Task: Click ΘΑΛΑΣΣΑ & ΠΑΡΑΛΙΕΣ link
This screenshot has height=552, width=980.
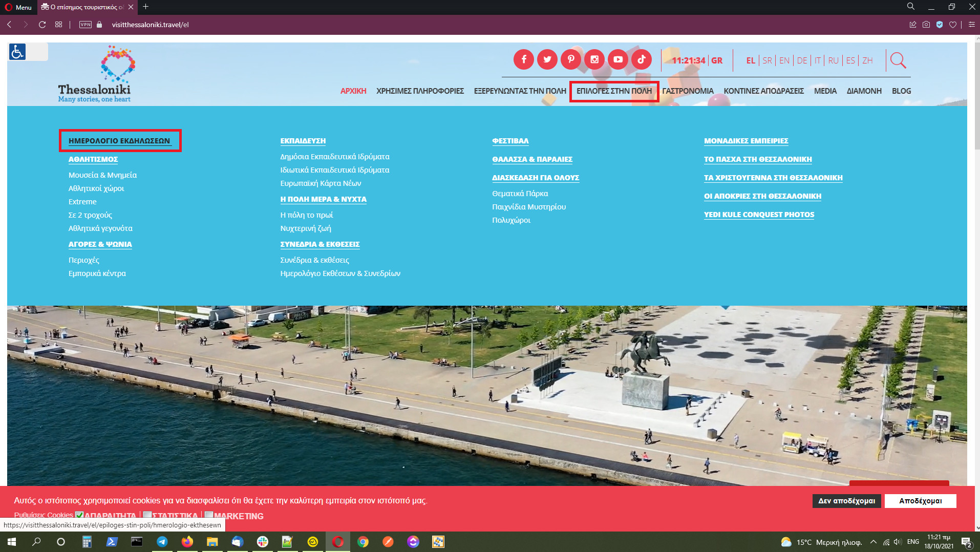Action: click(x=532, y=159)
